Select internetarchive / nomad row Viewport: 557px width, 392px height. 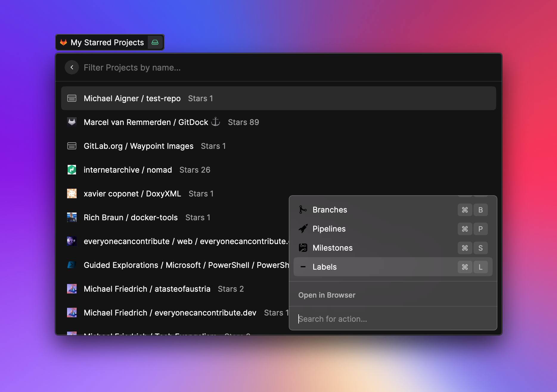(x=278, y=170)
